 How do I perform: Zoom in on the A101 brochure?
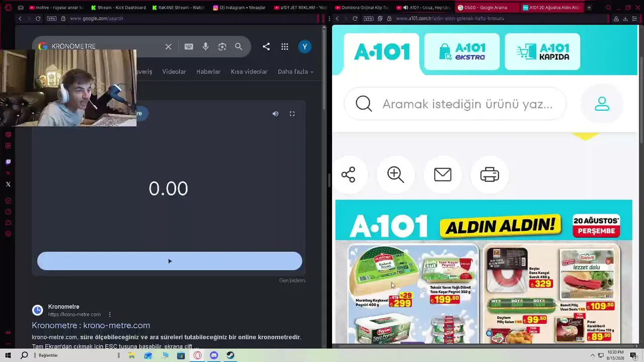coord(395,174)
